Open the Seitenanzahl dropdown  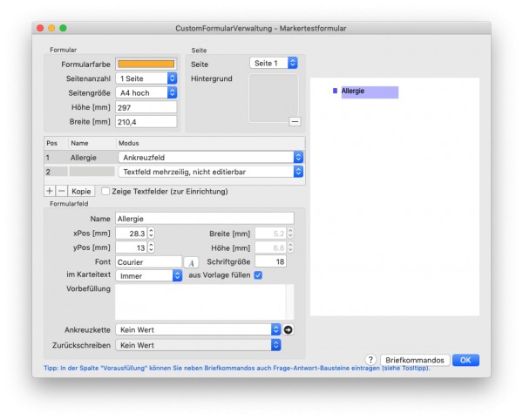[x=146, y=78]
